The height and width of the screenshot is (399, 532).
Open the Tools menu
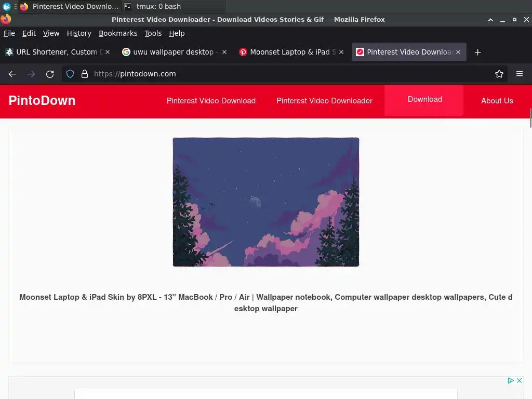[153, 33]
